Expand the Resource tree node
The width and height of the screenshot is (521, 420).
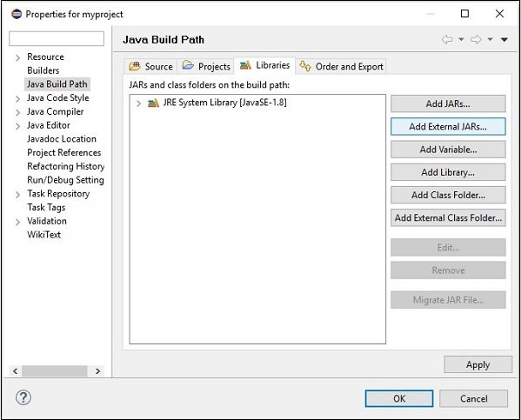tap(17, 57)
